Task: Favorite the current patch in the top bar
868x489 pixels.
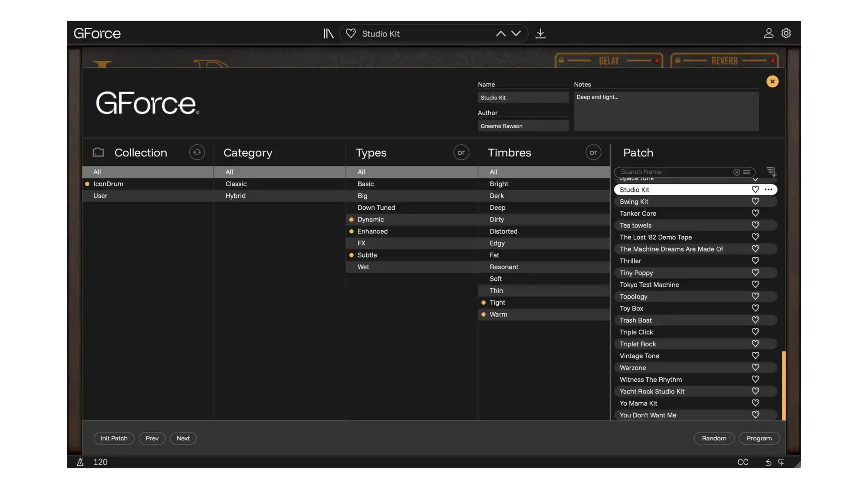Action: [x=351, y=33]
